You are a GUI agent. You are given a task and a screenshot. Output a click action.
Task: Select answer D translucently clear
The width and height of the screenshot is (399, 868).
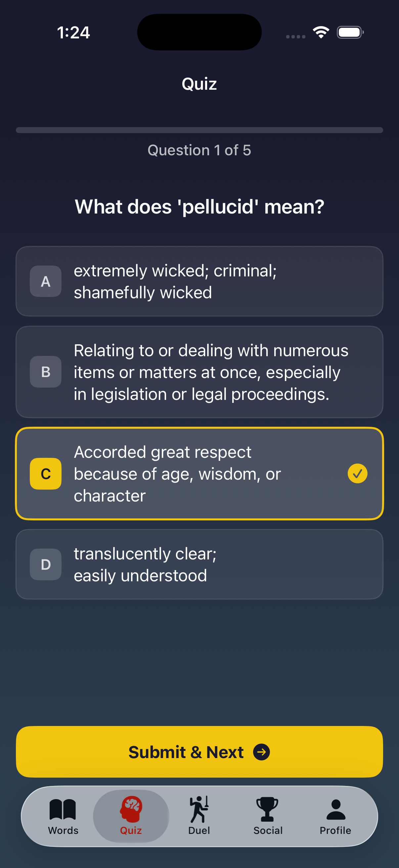199,564
